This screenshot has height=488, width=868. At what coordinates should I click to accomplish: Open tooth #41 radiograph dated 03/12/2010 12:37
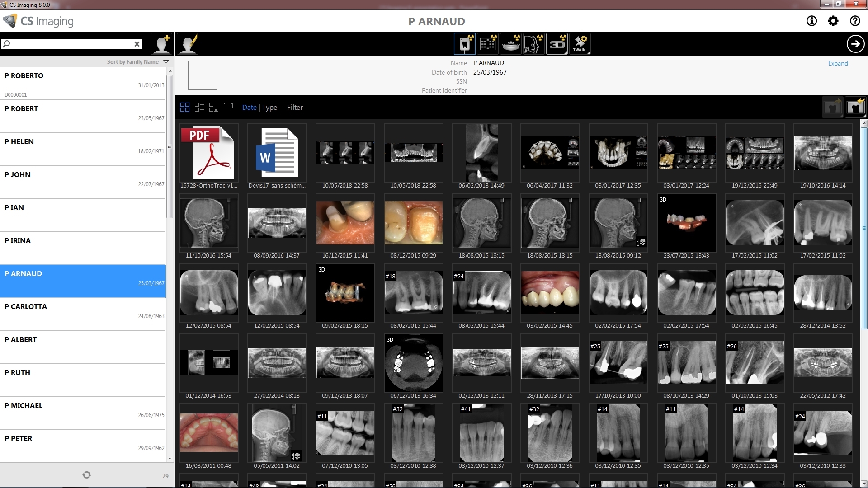(481, 433)
